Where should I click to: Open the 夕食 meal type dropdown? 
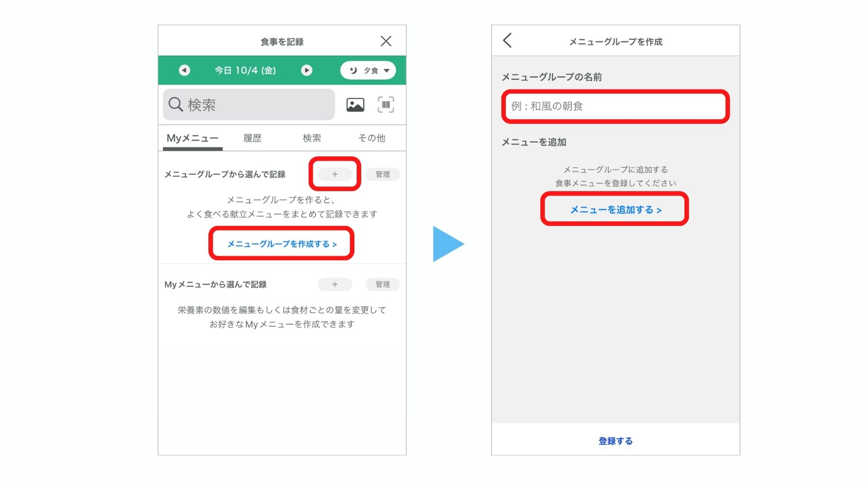(368, 70)
